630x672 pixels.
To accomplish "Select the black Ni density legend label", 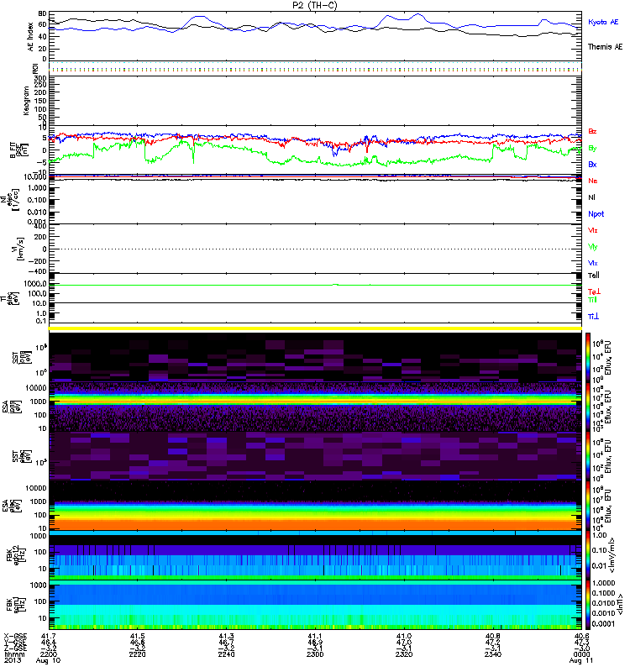I will point(591,197).
